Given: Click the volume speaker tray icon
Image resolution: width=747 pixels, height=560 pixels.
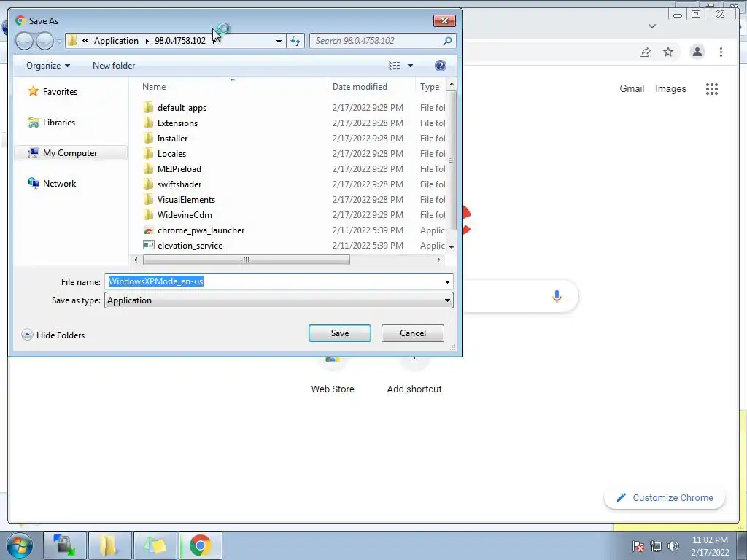Looking at the screenshot, I should [673, 546].
